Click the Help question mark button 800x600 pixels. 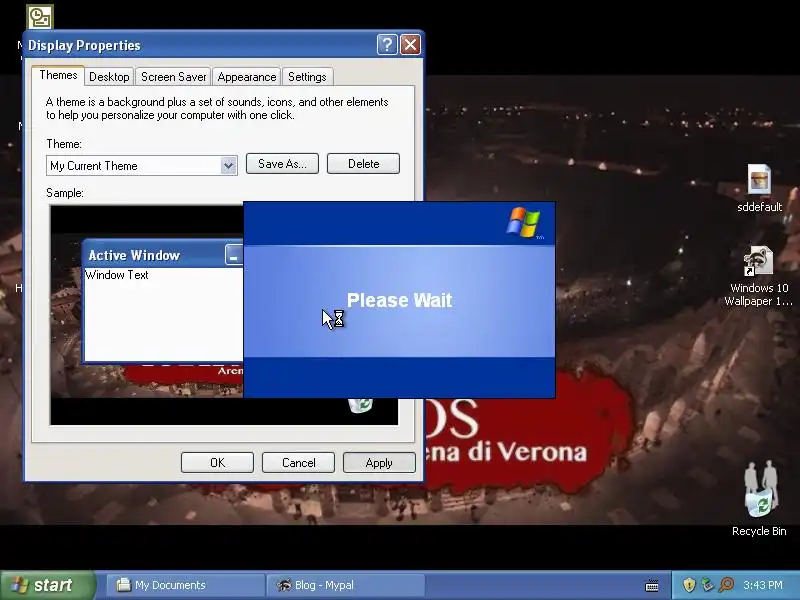coord(387,44)
